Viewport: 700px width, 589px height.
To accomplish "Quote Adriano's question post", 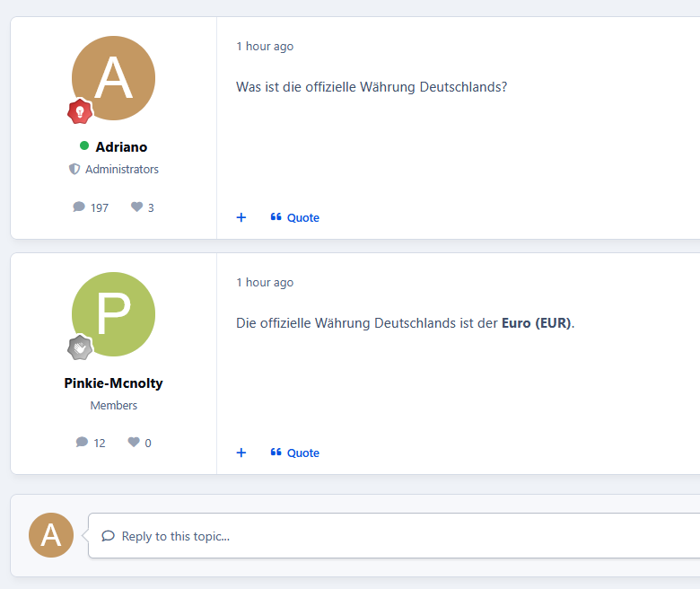I will click(x=295, y=217).
